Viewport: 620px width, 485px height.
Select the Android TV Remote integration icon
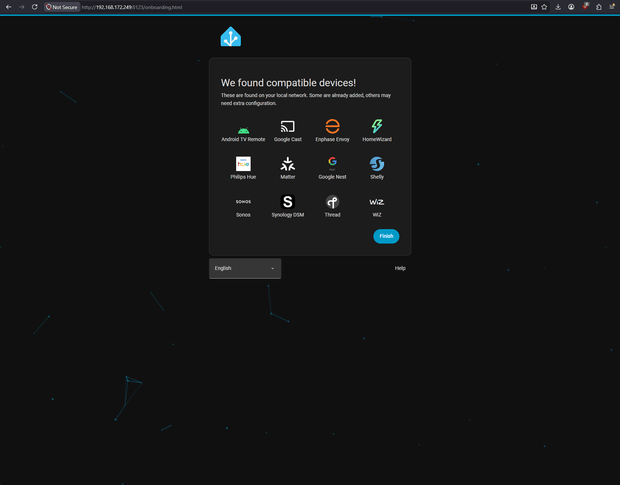(x=243, y=130)
